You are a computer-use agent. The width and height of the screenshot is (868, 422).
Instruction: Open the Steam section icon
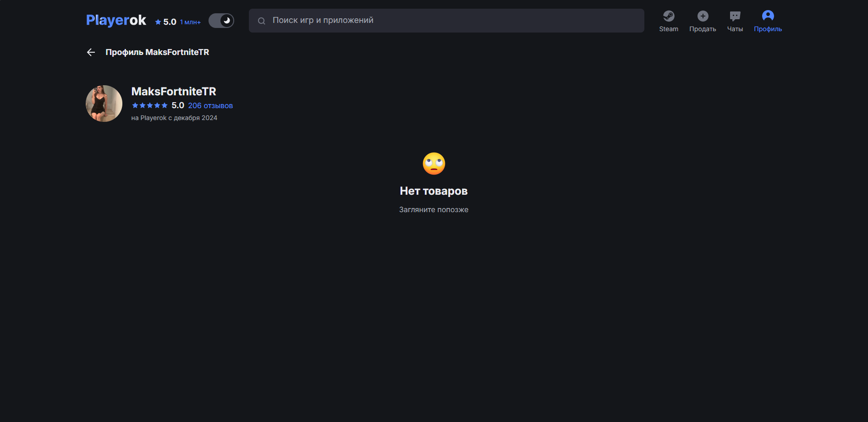[669, 16]
